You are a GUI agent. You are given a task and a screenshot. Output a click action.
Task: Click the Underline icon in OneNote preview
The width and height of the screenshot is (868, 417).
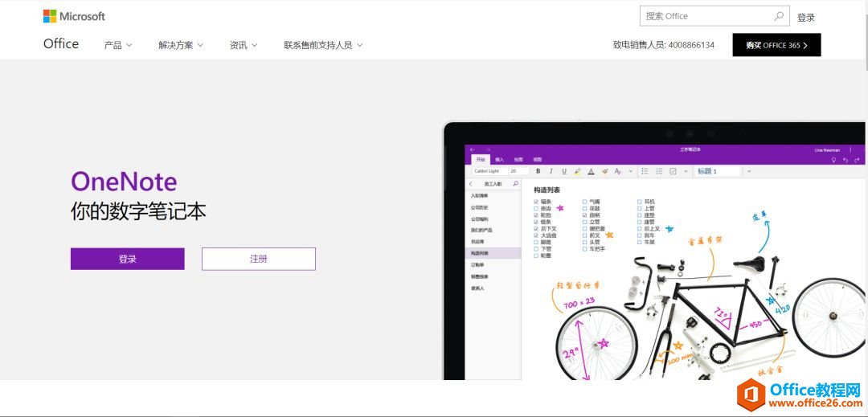564,171
